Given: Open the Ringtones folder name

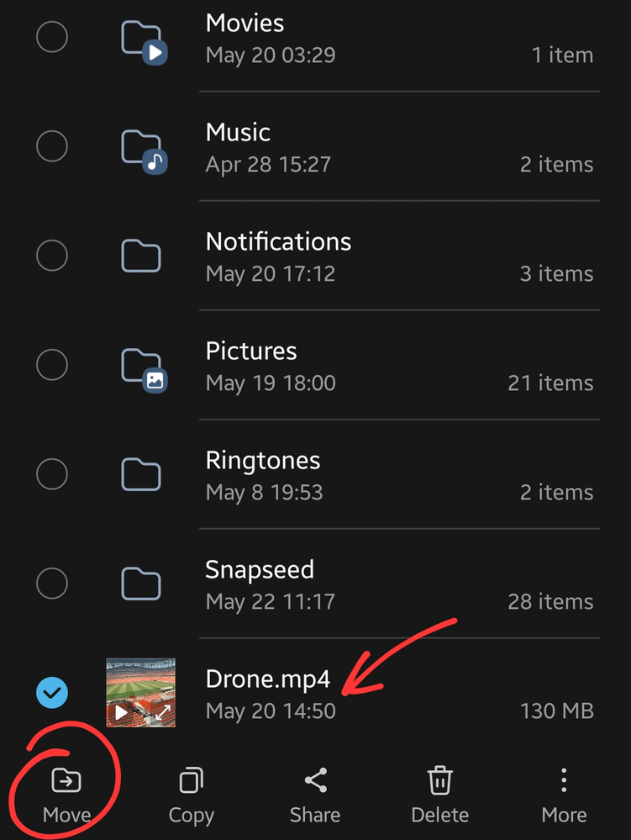Looking at the screenshot, I should pyautogui.click(x=263, y=461).
